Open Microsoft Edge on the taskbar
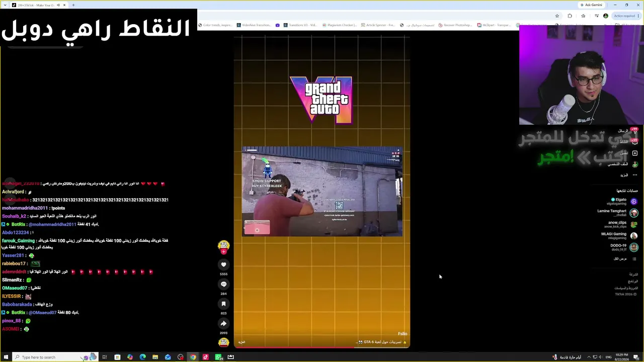 142,357
